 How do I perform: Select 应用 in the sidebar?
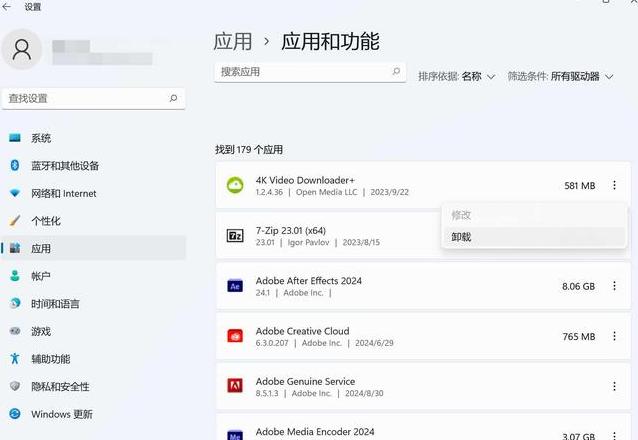pos(93,248)
